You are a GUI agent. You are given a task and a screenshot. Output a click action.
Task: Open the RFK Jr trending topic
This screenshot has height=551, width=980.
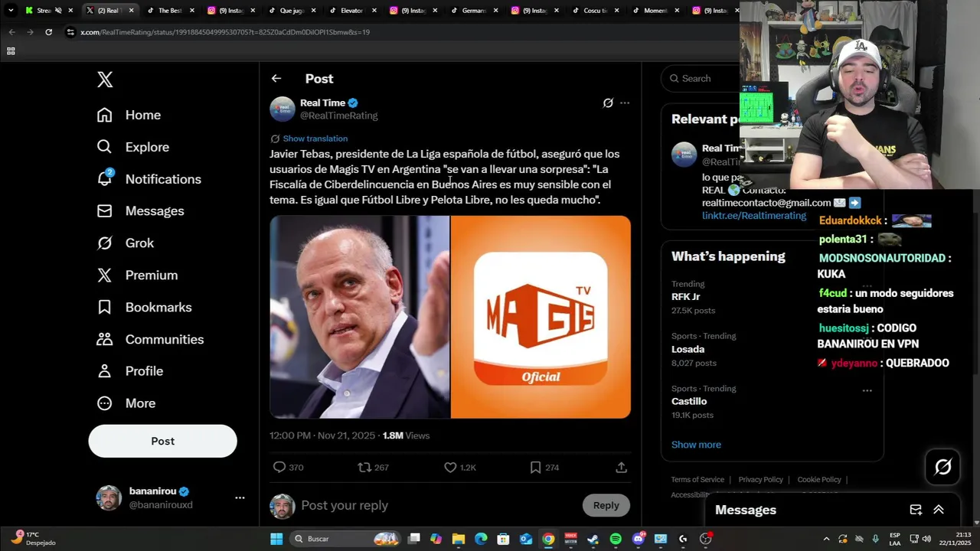[x=772, y=297]
